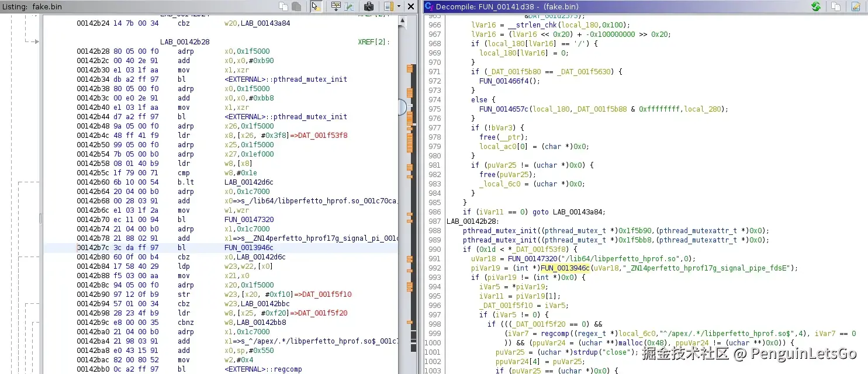The image size is (868, 374).
Task: Open the dropdown arrow beside the margin icon
Action: click(399, 6)
